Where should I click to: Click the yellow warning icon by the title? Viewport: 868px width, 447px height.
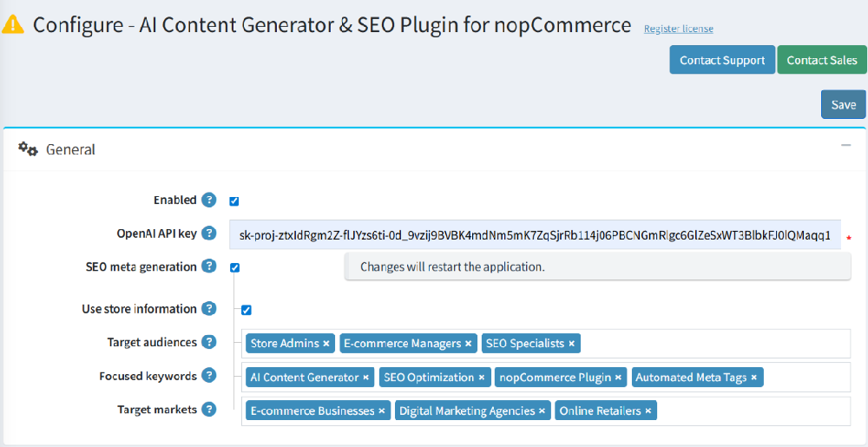click(x=13, y=25)
